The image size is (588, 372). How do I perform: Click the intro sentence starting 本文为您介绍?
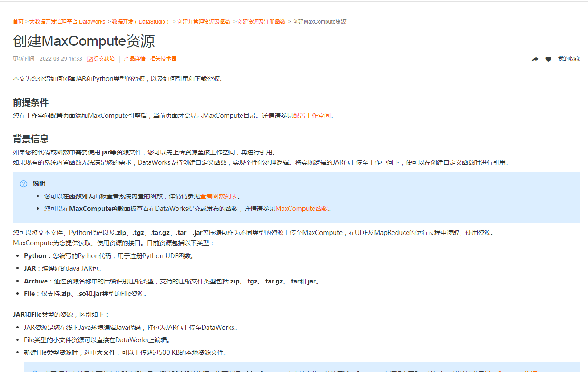(x=118, y=79)
